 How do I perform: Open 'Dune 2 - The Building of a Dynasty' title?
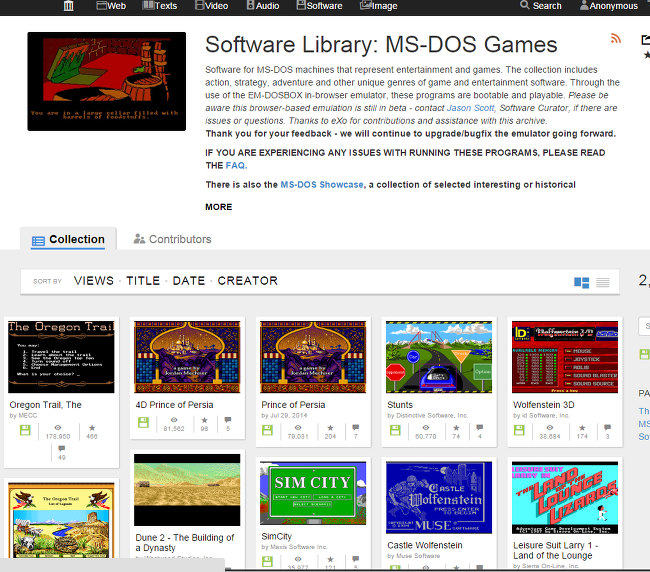(x=185, y=543)
